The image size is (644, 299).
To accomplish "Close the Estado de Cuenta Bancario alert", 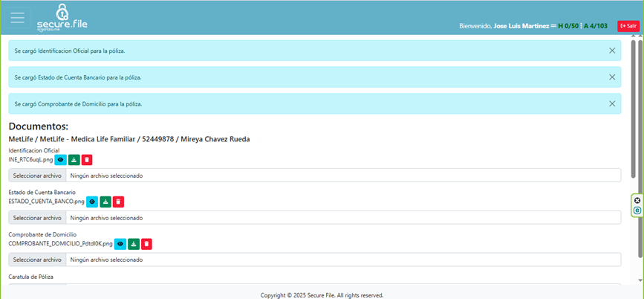I will [x=612, y=77].
